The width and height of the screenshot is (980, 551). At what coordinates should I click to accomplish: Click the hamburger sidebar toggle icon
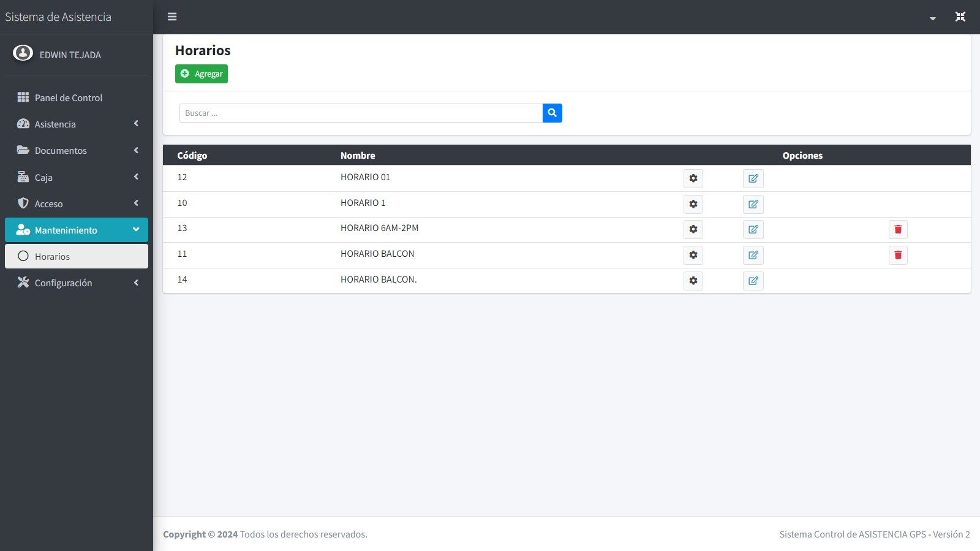tap(172, 17)
